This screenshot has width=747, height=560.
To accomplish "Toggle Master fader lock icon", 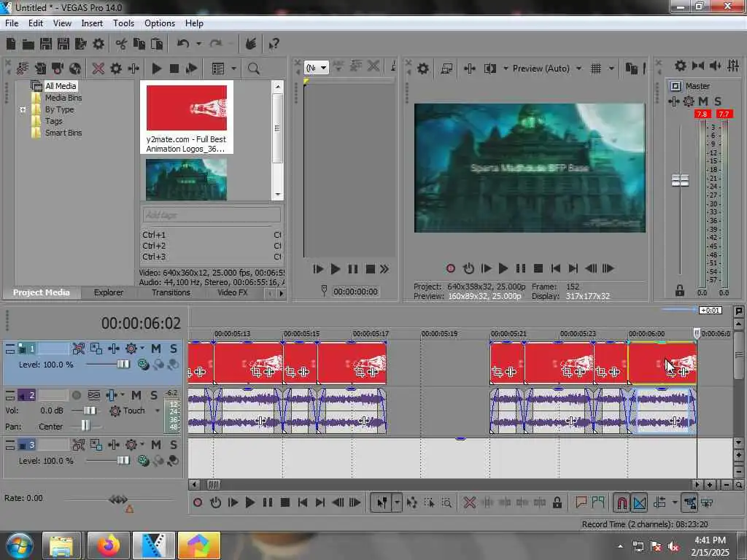I will click(680, 290).
